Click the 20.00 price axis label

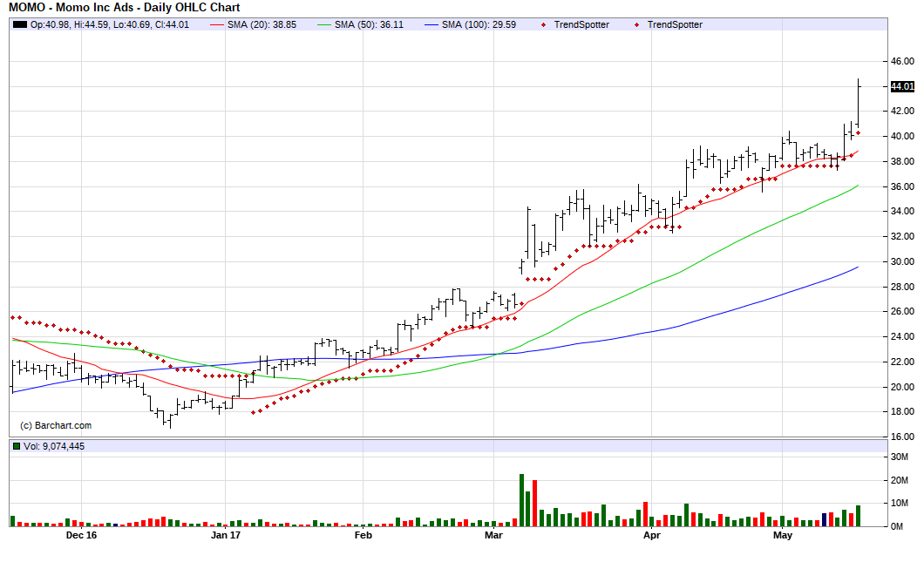tap(902, 387)
